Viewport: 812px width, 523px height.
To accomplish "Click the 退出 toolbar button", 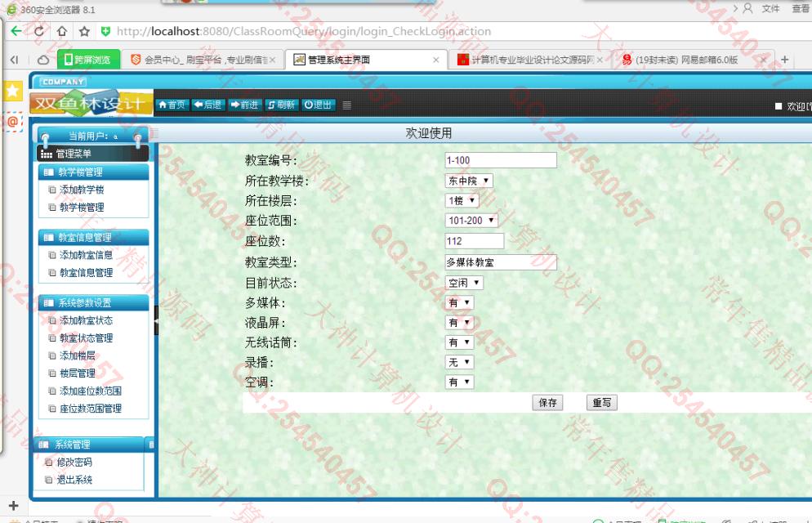I will tap(318, 105).
